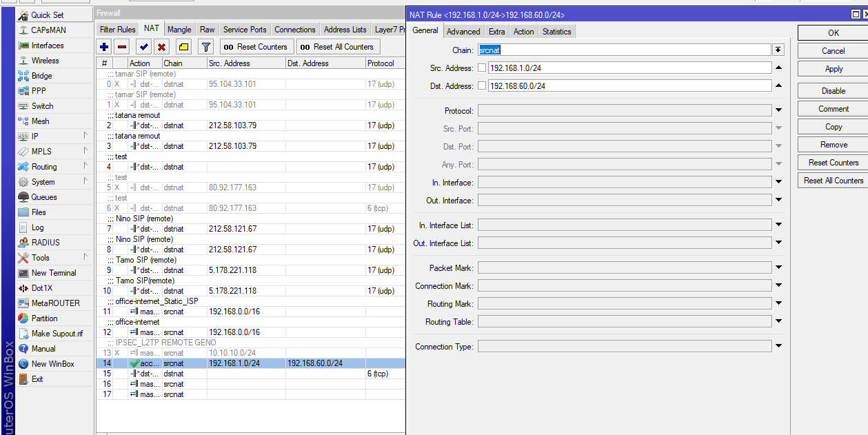The height and width of the screenshot is (435, 868).
Task: Expand the Protocol field arrow
Action: coord(778,110)
